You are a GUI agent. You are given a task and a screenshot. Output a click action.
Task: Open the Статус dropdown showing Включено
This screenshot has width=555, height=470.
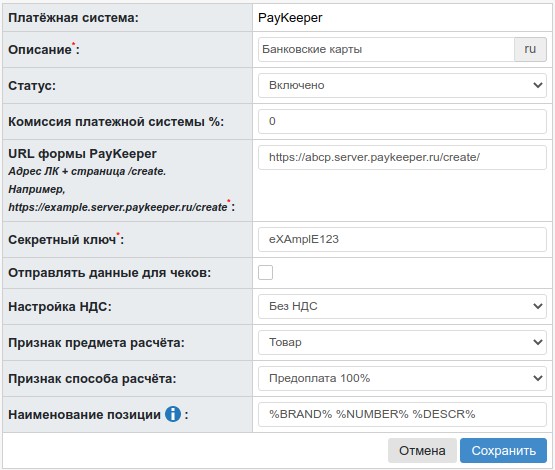[402, 85]
